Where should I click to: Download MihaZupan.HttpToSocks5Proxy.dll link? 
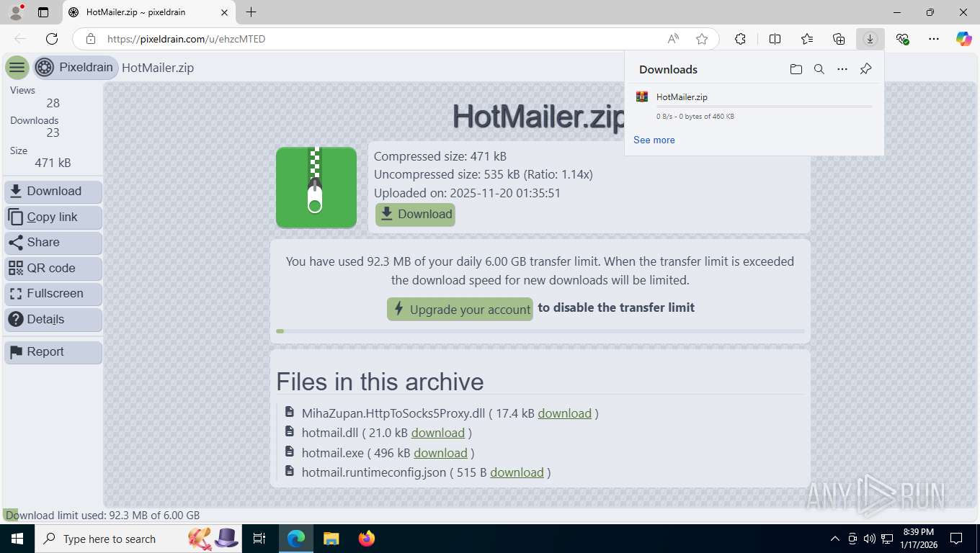click(564, 413)
